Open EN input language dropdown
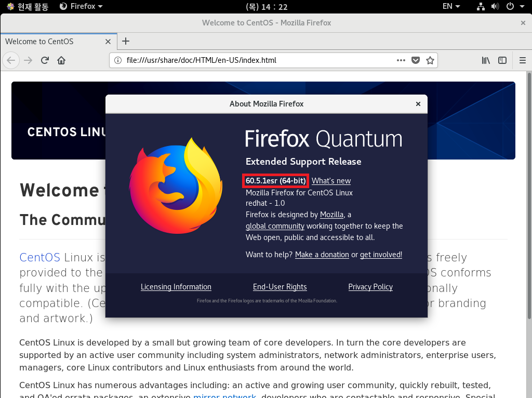The image size is (532, 398). coord(451,6)
